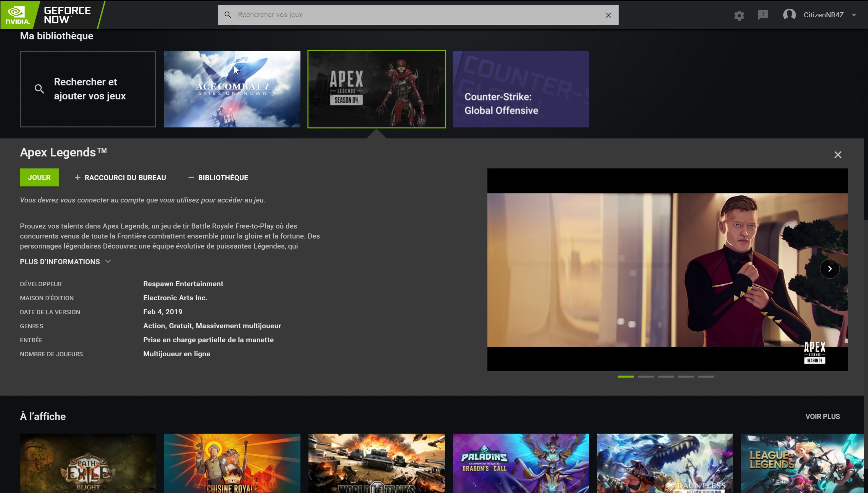
Task: Close the Apex Legends details panel
Action: click(x=838, y=155)
